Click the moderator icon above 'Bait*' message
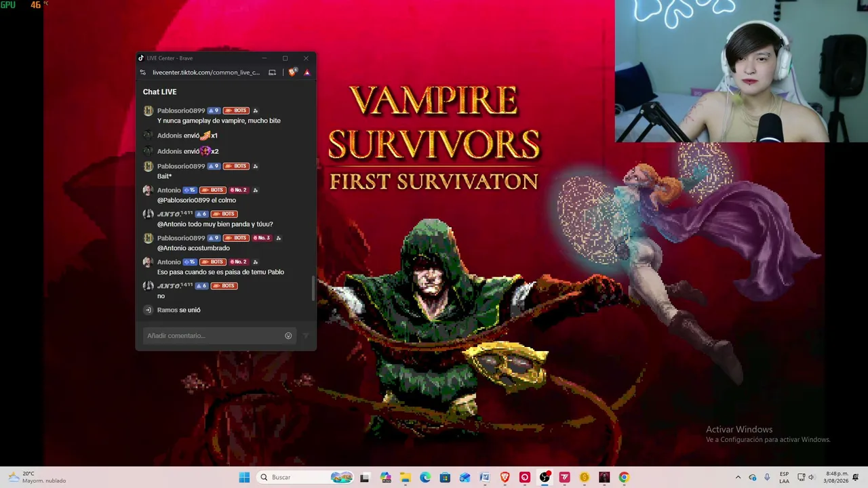Viewport: 868px width, 488px height. (255, 166)
